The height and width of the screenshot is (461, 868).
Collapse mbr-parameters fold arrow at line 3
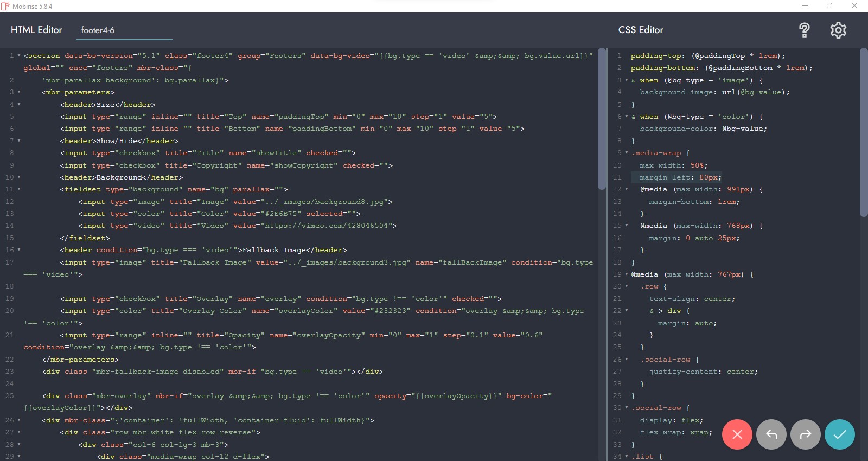click(x=19, y=92)
